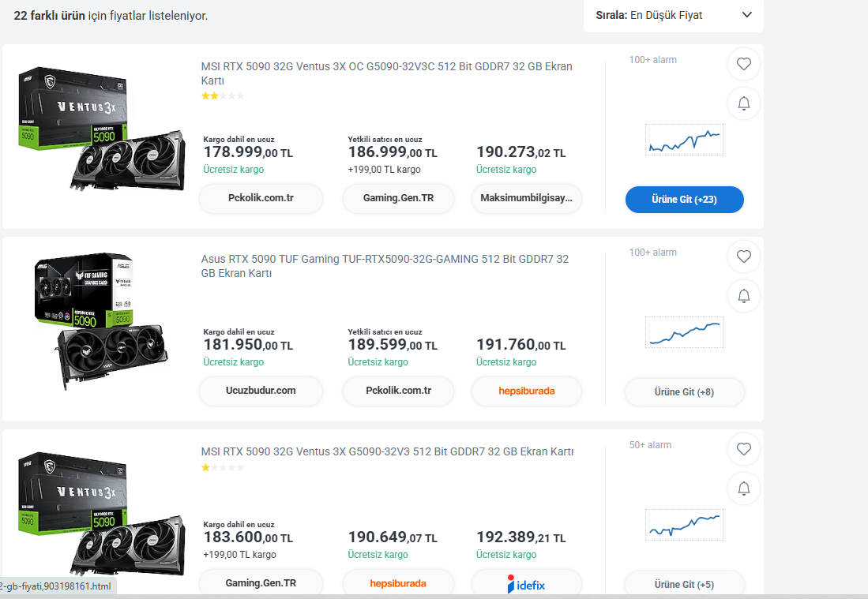Click 'Yetkili satıcı en ucuz' above 189.599,00 TL
Image resolution: width=868 pixels, height=599 pixels.
tap(385, 331)
